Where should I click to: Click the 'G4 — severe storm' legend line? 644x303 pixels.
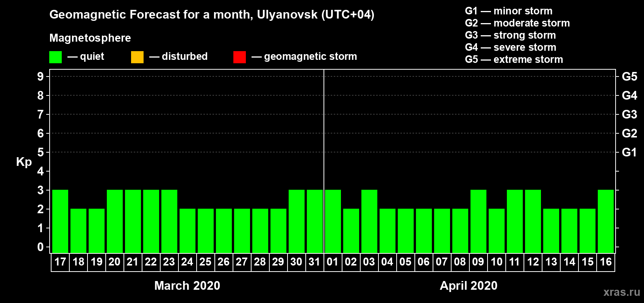point(511,47)
